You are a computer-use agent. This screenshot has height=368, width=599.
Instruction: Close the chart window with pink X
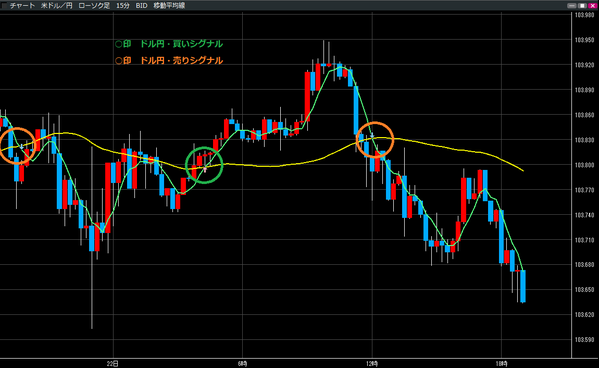592,6
